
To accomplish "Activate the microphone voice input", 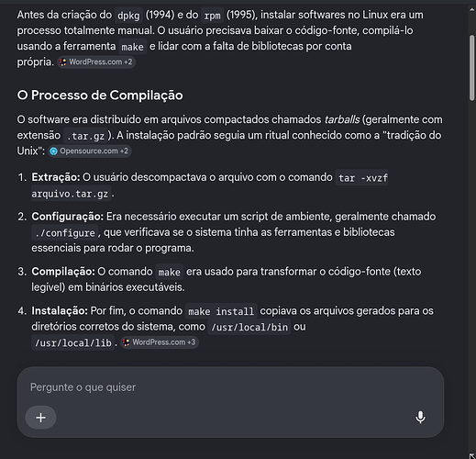I will coord(420,417).
